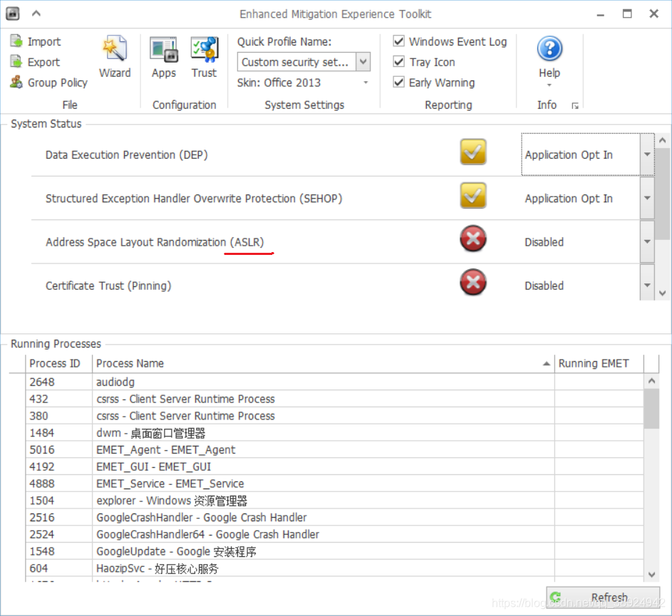672x616 pixels.
Task: Click process list scrollbar thumb
Action: 651,409
